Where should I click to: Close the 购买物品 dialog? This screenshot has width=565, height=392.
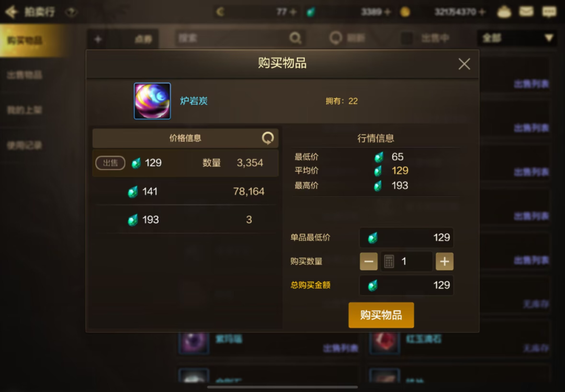pos(464,64)
